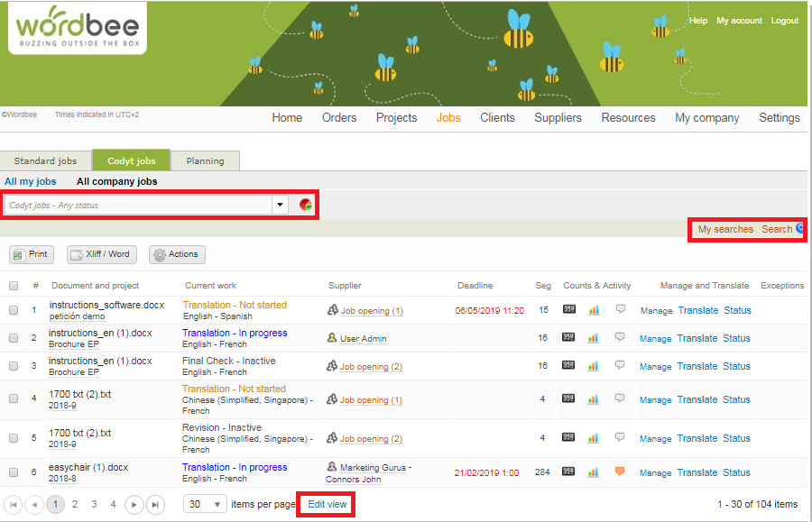
Task: Open the Actions button menu
Action: (177, 254)
